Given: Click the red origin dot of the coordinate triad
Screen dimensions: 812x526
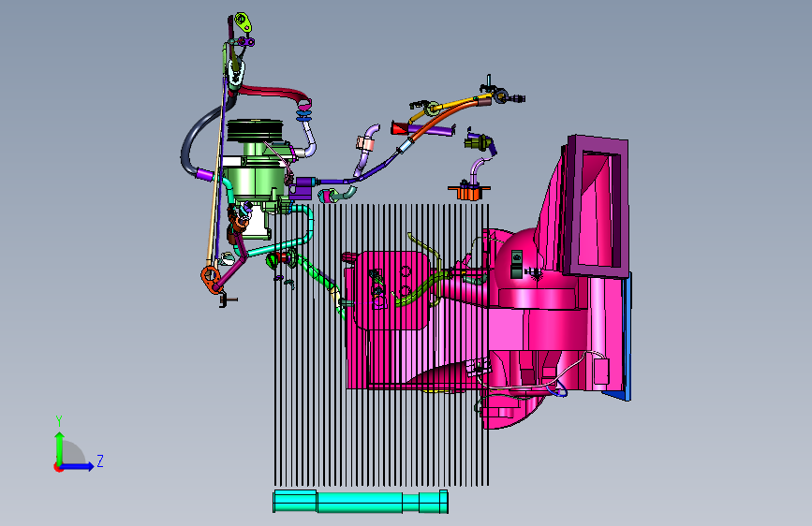Looking at the screenshot, I should coord(58,467).
